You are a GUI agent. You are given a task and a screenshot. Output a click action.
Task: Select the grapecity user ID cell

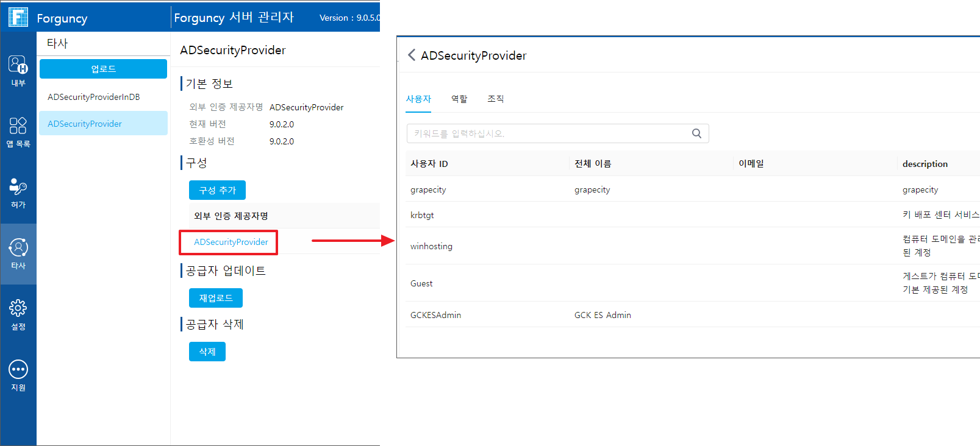428,189
